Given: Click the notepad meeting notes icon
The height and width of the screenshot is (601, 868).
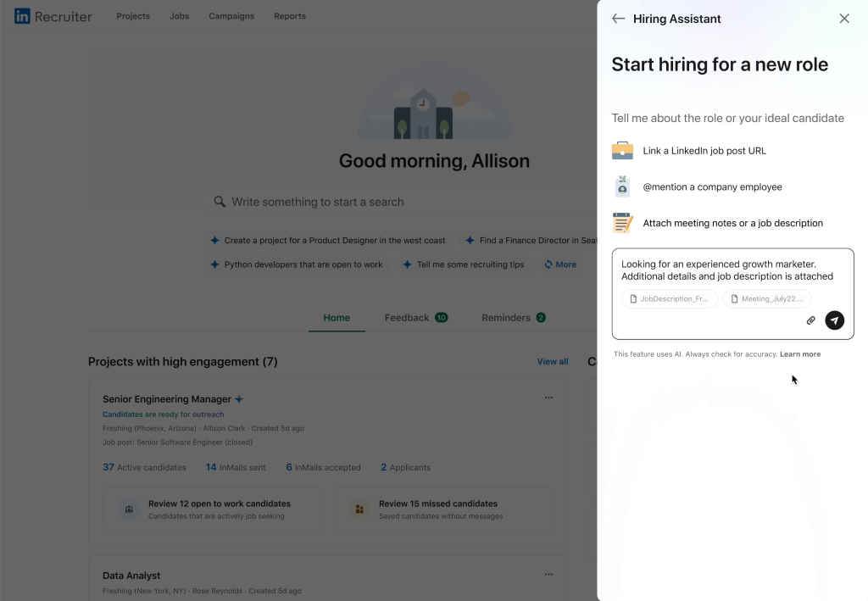Looking at the screenshot, I should 622,223.
